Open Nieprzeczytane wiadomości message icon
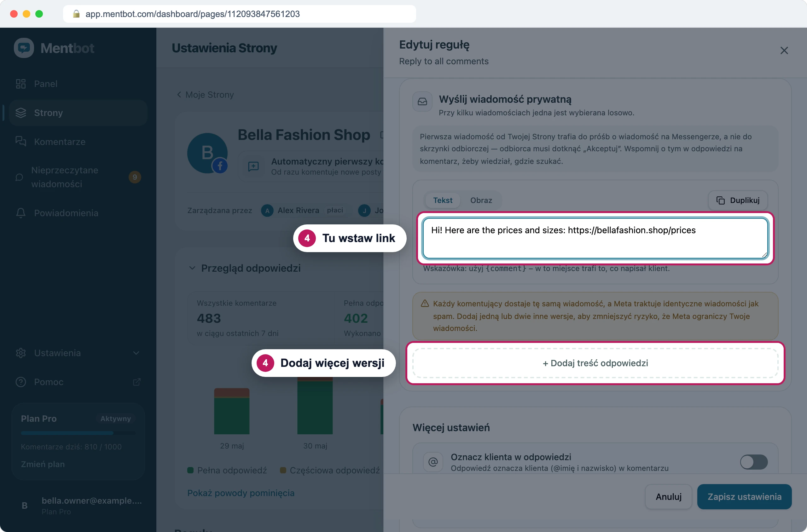Screen dimensions: 807x532 19,177
